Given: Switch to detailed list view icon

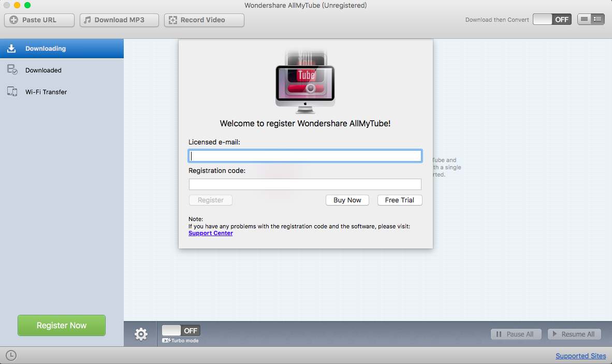Looking at the screenshot, I should (598, 19).
